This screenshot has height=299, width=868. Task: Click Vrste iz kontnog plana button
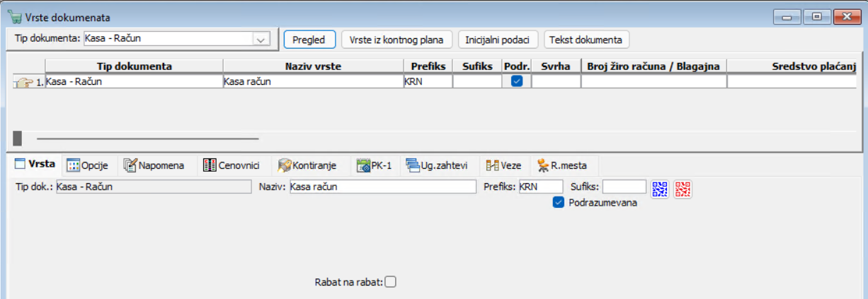(396, 40)
